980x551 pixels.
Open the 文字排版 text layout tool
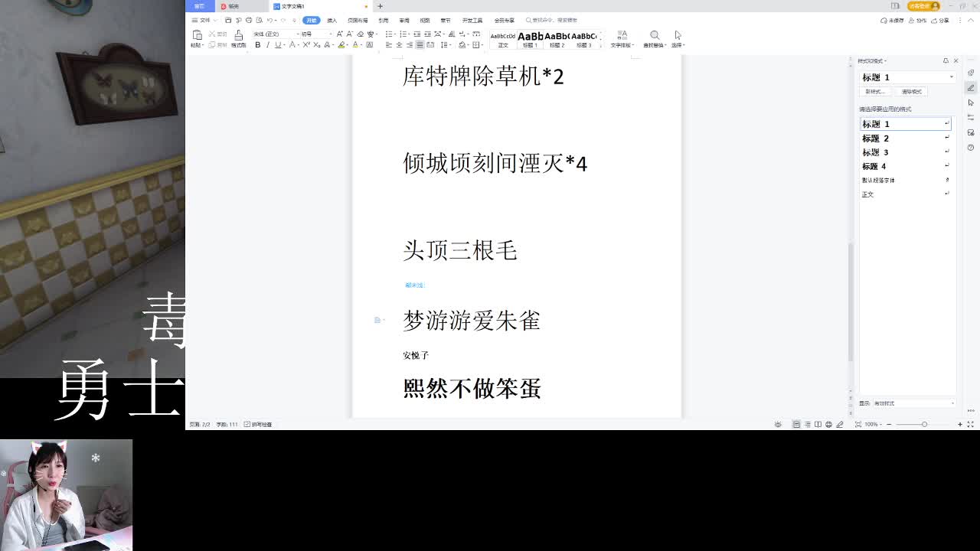coord(622,39)
